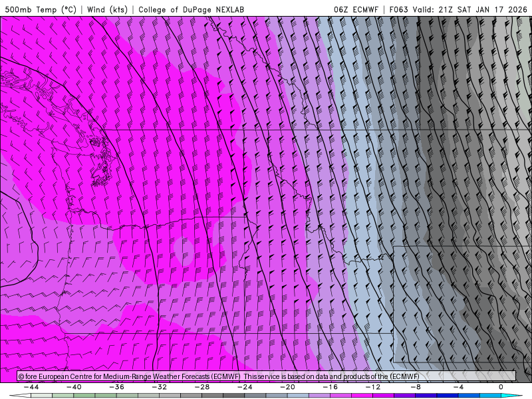Click the 'Wind (kts)' header label
This screenshot has width=532, height=399.
(107, 9)
